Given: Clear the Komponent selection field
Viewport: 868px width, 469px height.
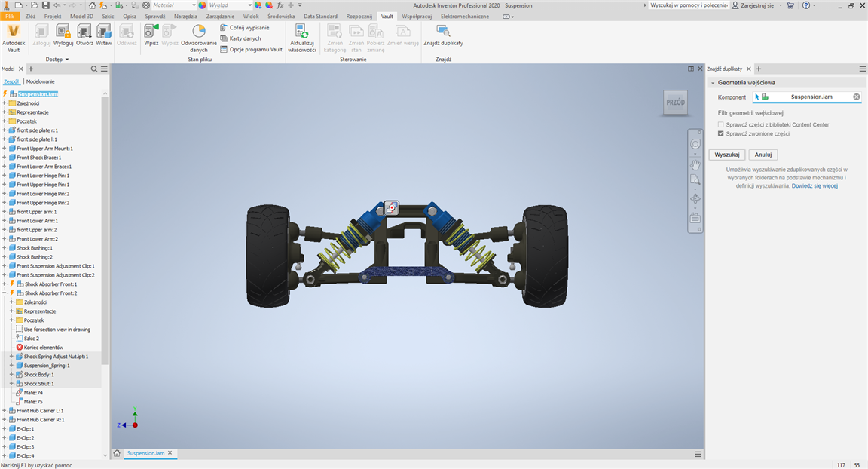Looking at the screenshot, I should (x=857, y=97).
